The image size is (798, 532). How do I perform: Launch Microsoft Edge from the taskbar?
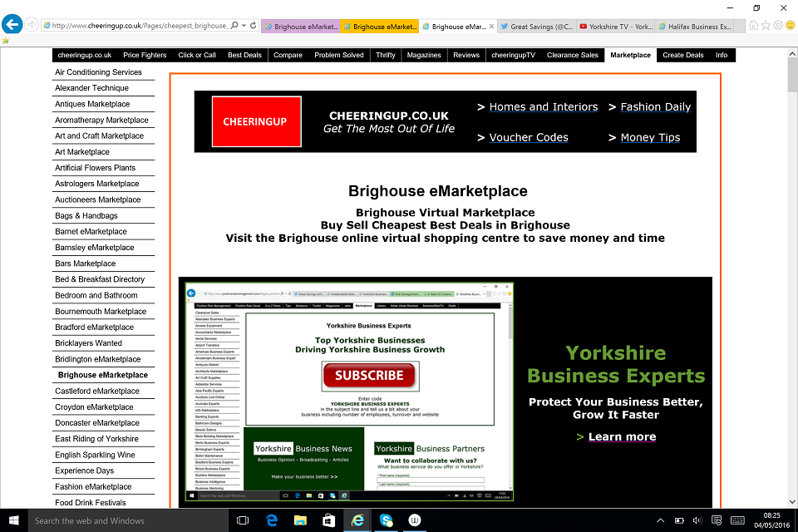pos(272,520)
